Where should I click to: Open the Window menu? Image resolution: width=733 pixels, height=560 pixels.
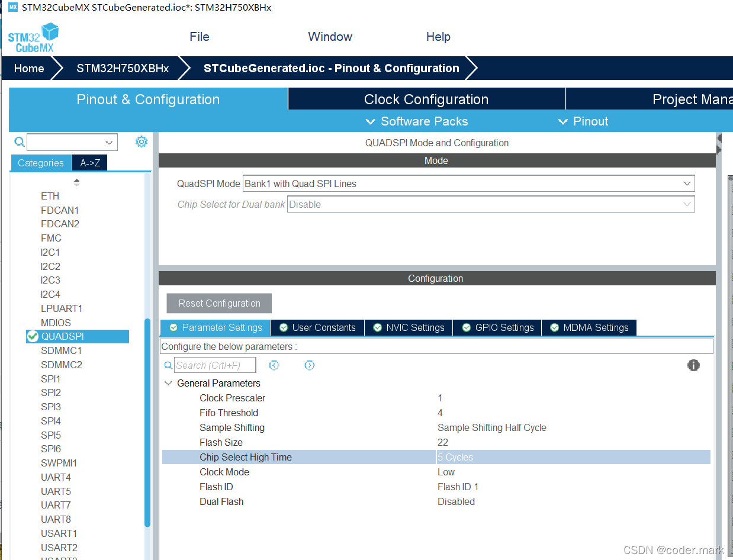tap(330, 37)
